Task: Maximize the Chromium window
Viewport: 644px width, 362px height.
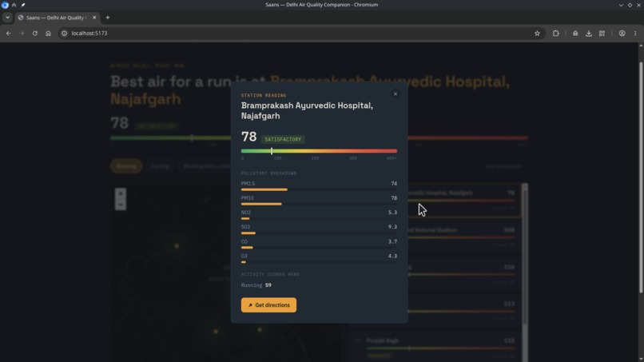Action: [x=630, y=5]
